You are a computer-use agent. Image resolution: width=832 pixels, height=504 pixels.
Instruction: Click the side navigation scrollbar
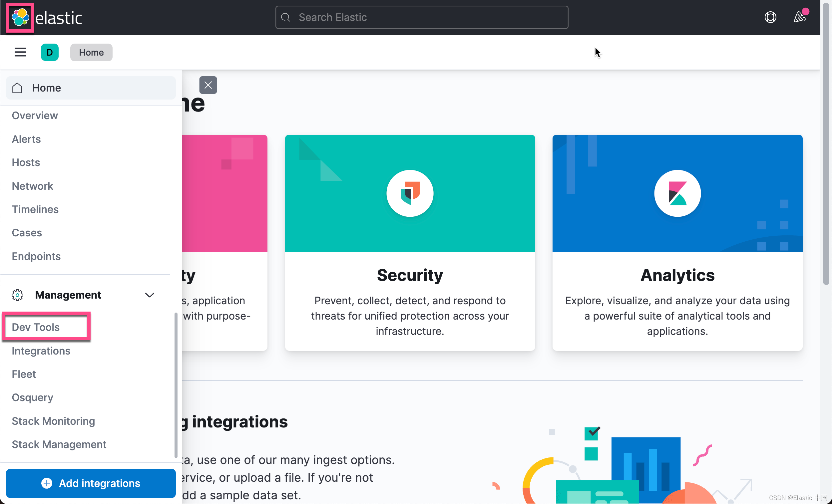pyautogui.click(x=176, y=385)
